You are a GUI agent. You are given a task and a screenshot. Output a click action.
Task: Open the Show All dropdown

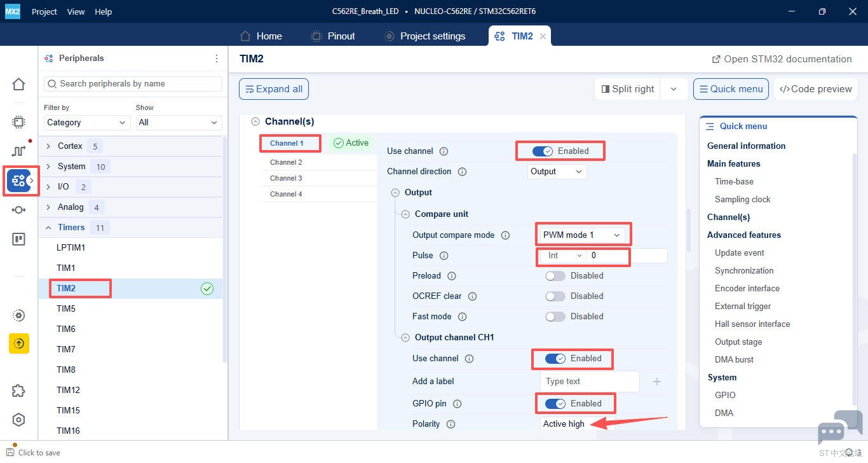pos(179,123)
